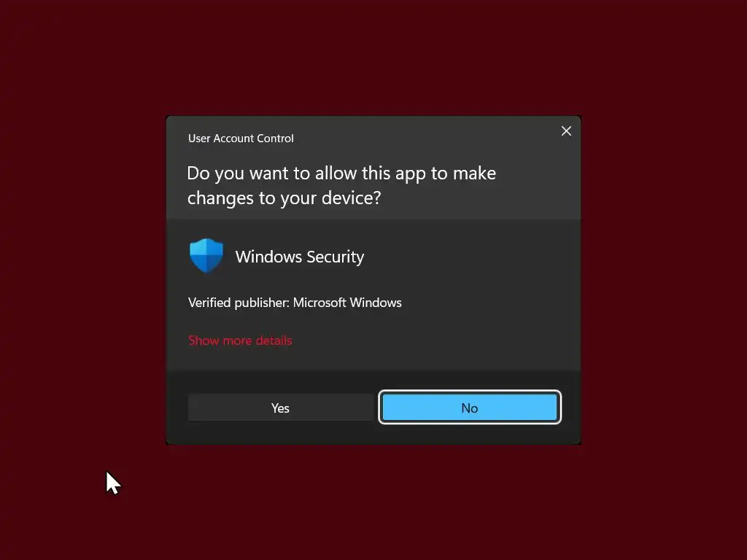Click the Microsoft Windows publisher name
The height and width of the screenshot is (560, 747).
[347, 303]
